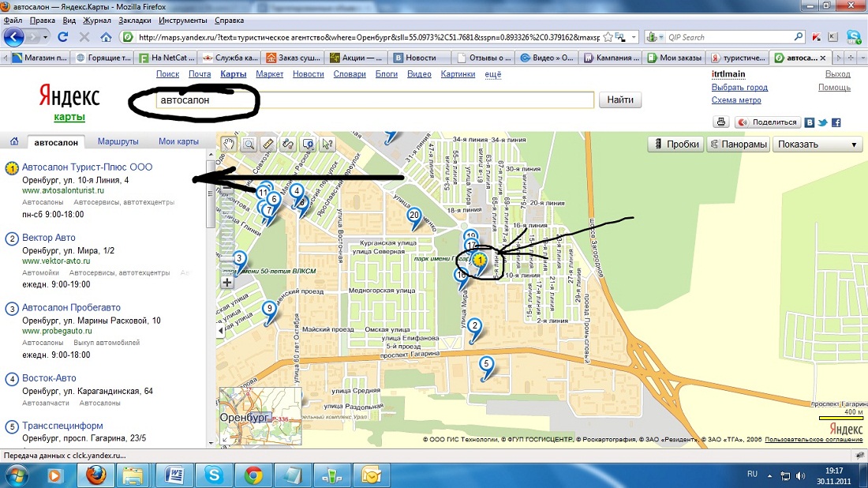Reload the page in Firefox
The height and width of the screenshot is (488, 868).
click(x=62, y=37)
